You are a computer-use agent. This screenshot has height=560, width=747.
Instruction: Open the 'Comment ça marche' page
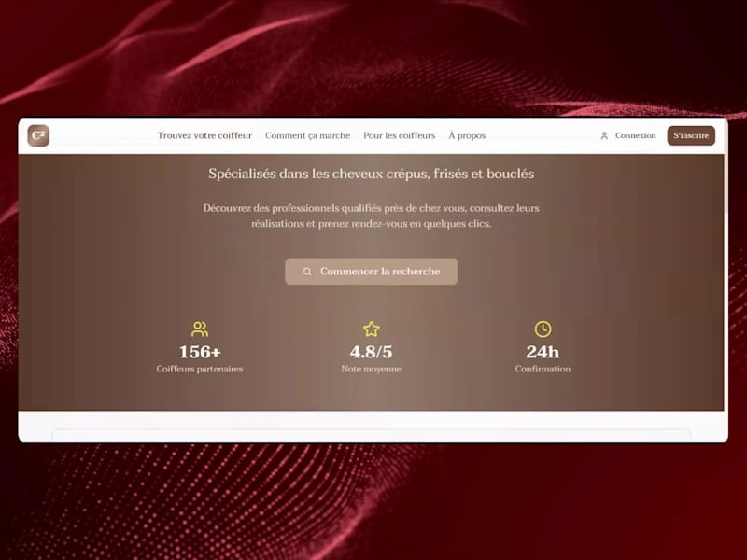(308, 135)
